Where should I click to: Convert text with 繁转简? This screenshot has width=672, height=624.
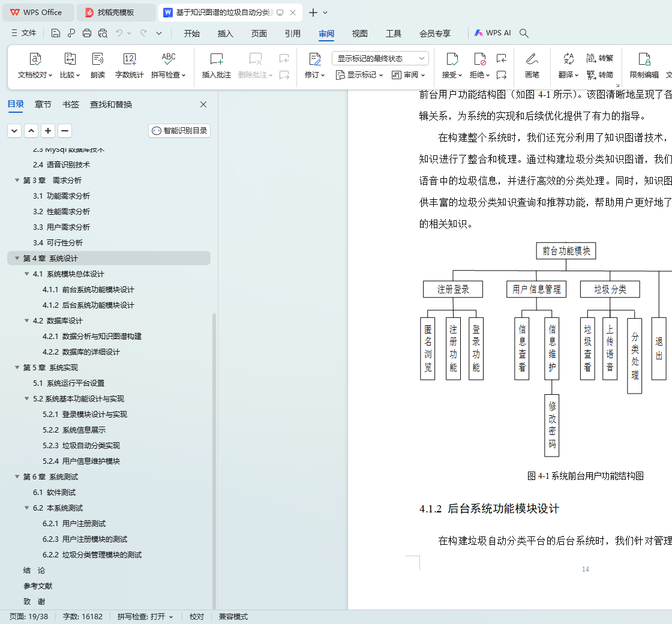coord(600,75)
